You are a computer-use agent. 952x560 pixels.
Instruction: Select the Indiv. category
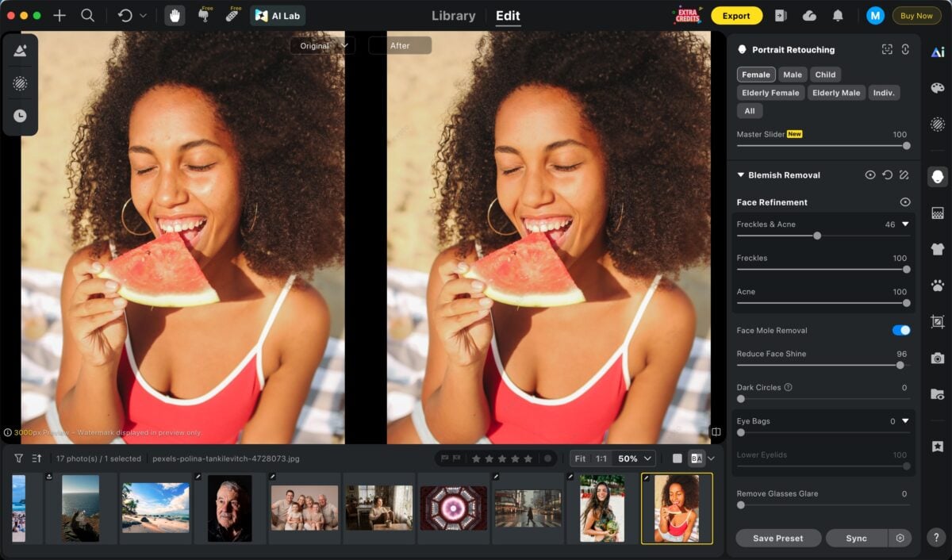point(884,93)
